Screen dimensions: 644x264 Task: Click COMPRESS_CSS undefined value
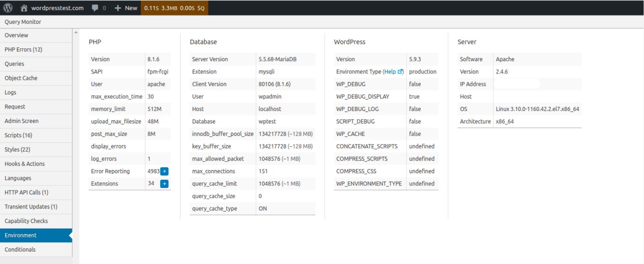(x=421, y=171)
